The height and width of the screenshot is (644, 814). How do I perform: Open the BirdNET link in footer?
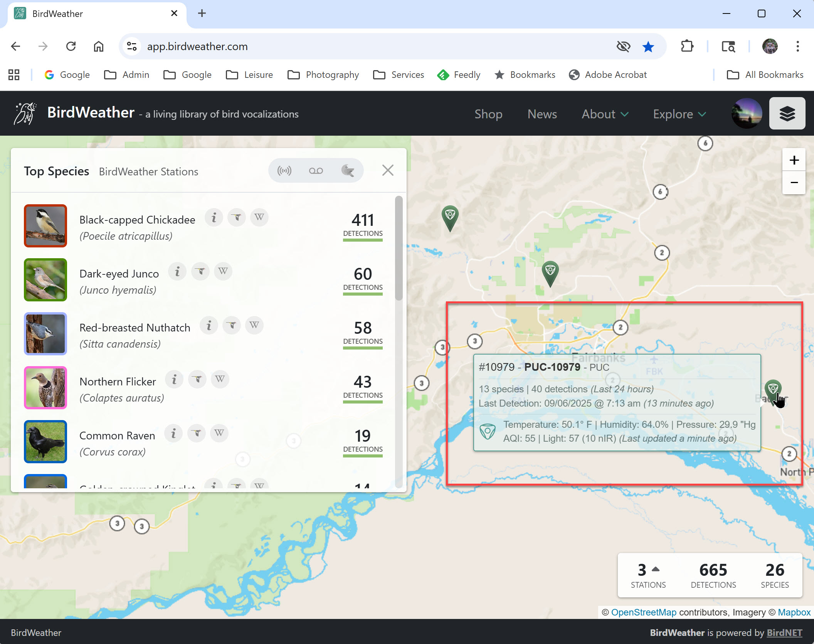[784, 632]
